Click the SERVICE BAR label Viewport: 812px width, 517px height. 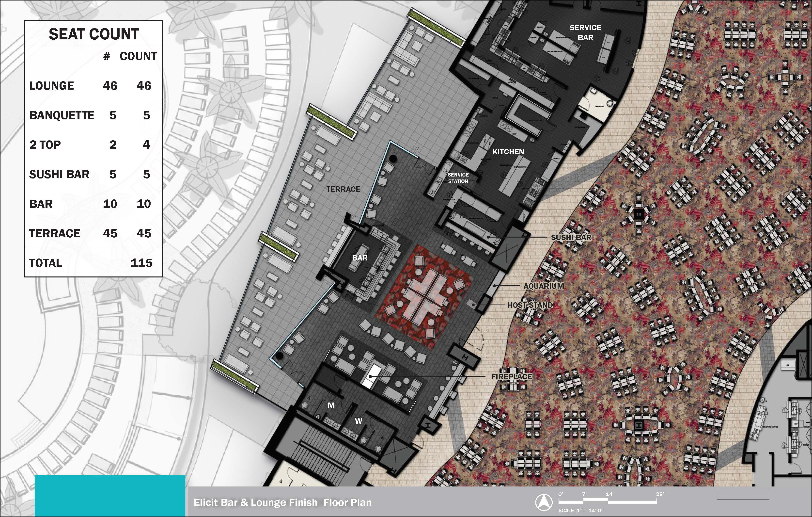(585, 32)
